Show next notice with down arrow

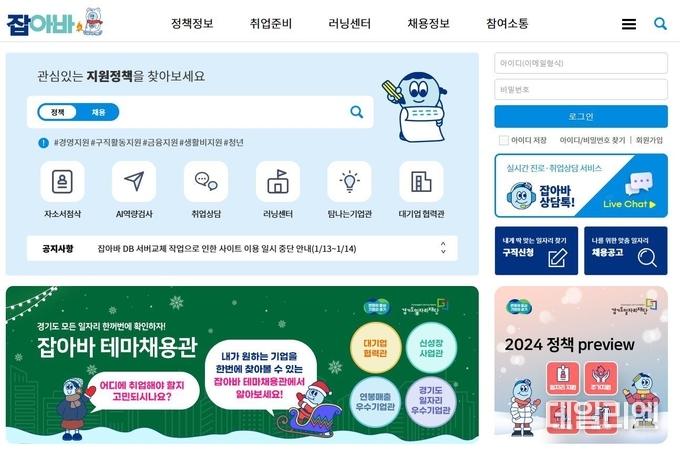[443, 251]
